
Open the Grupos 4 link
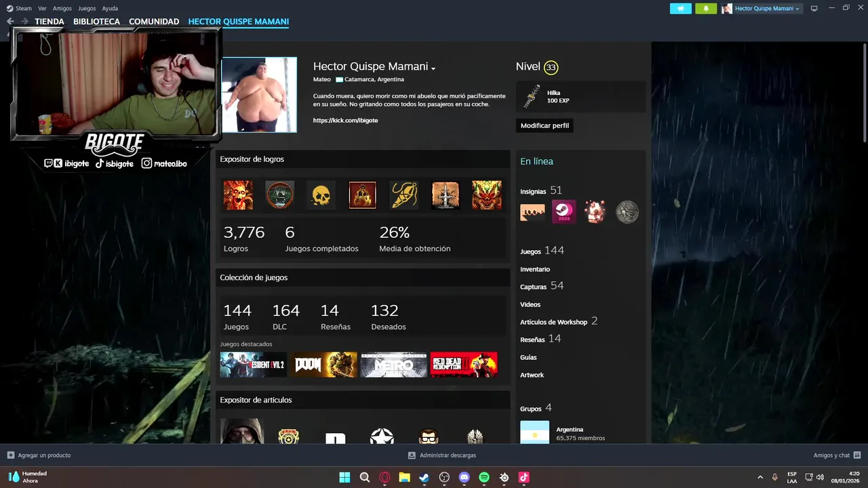pyautogui.click(x=536, y=408)
